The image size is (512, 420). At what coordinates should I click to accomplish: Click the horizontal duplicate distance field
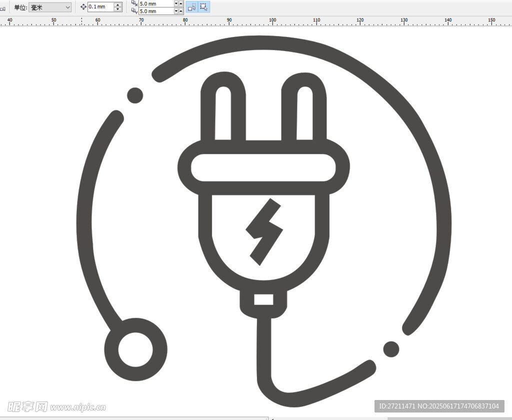click(x=155, y=3)
